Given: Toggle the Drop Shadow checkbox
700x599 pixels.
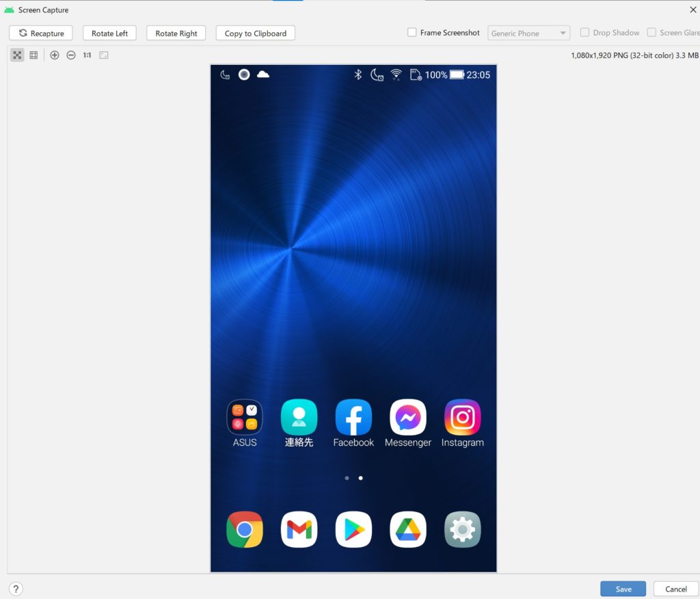Looking at the screenshot, I should [x=584, y=32].
